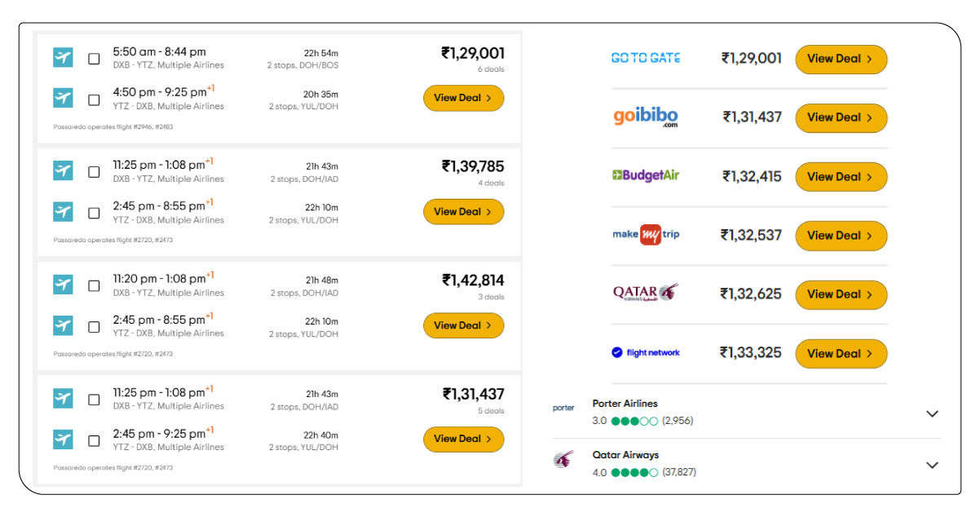Screen dimensions: 980x517
Task: Click the airplane icon beside the 4:50 pm return flight
Action: [63, 98]
